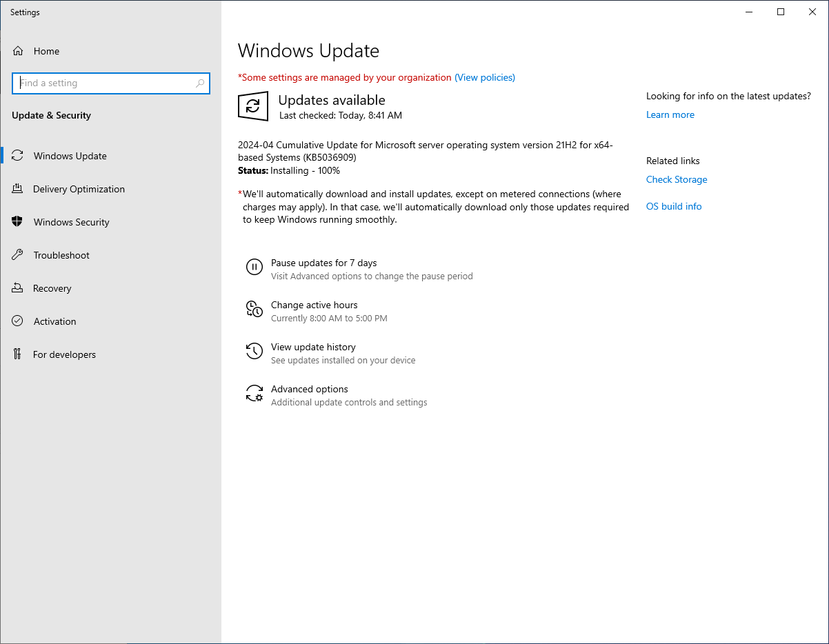This screenshot has height=644, width=829.
Task: Close the Settings window
Action: [812, 12]
